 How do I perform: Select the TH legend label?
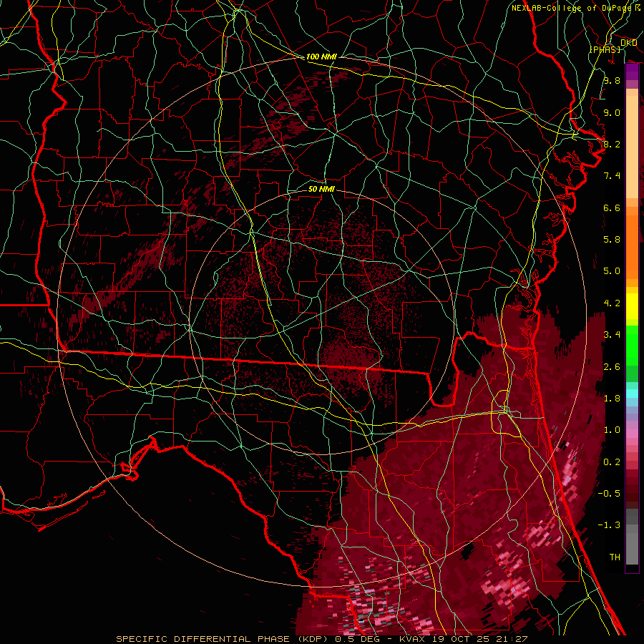[615, 557]
